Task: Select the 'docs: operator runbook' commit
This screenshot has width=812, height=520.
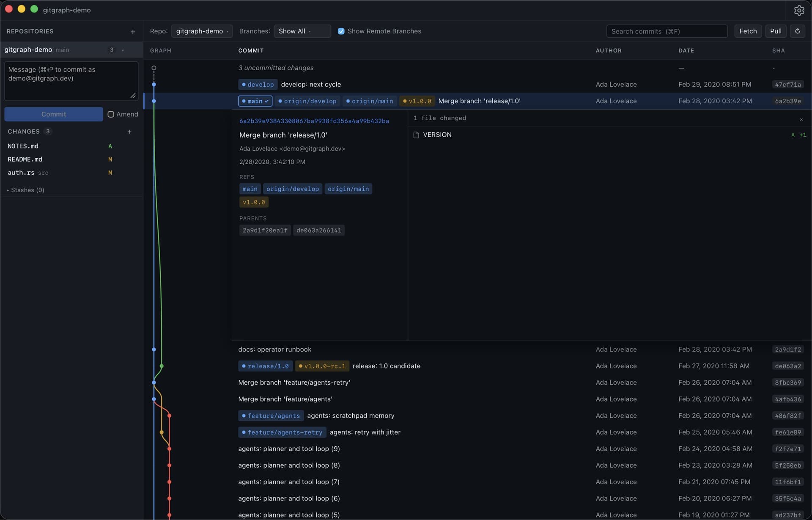Action: point(477,349)
